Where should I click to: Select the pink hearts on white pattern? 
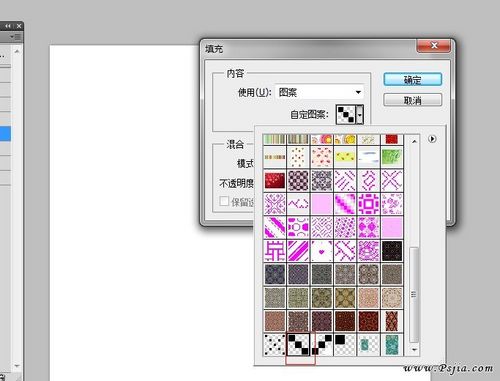click(322, 157)
